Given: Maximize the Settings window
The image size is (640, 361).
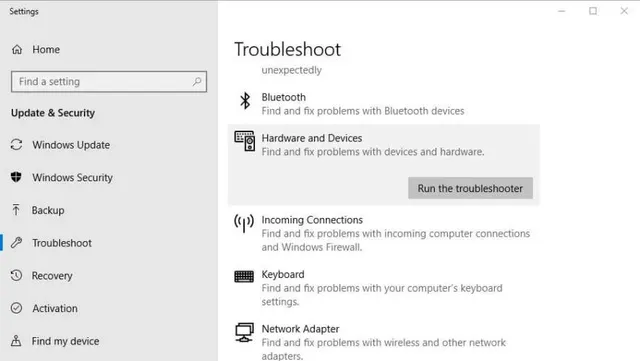Looking at the screenshot, I should pos(593,11).
